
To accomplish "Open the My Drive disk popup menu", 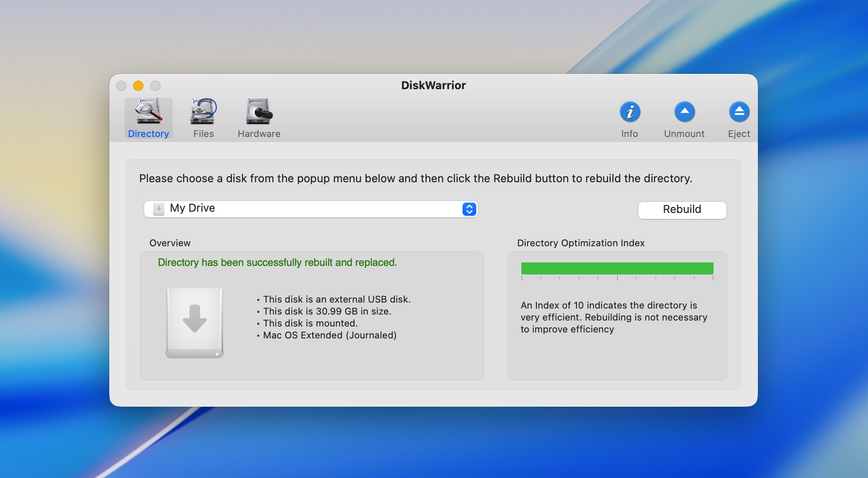I will 311,209.
